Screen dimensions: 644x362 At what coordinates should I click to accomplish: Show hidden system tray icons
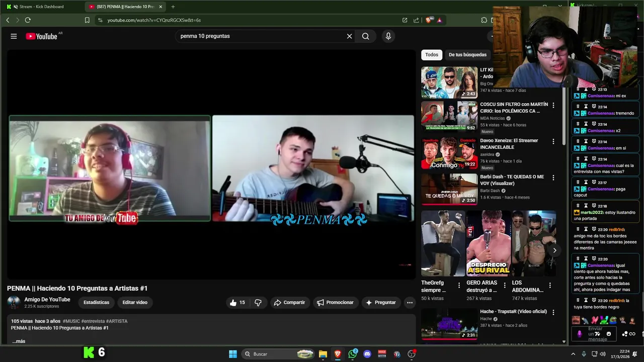click(x=573, y=354)
